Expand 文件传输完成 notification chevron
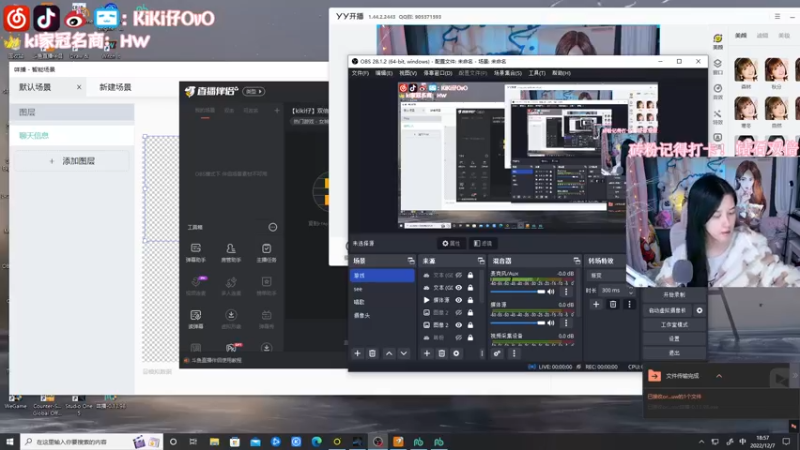The height and width of the screenshot is (450, 800). point(719,376)
